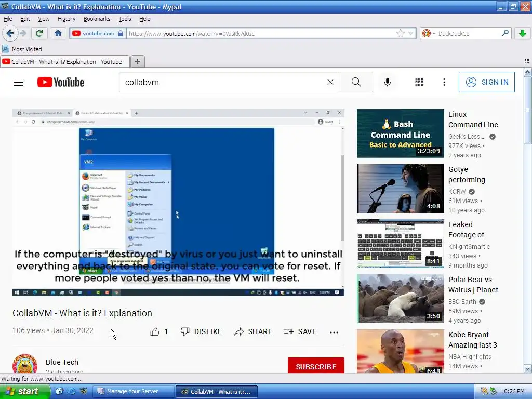Click the page scrollbar up arrow
This screenshot has height=399, width=532.
(527, 72)
